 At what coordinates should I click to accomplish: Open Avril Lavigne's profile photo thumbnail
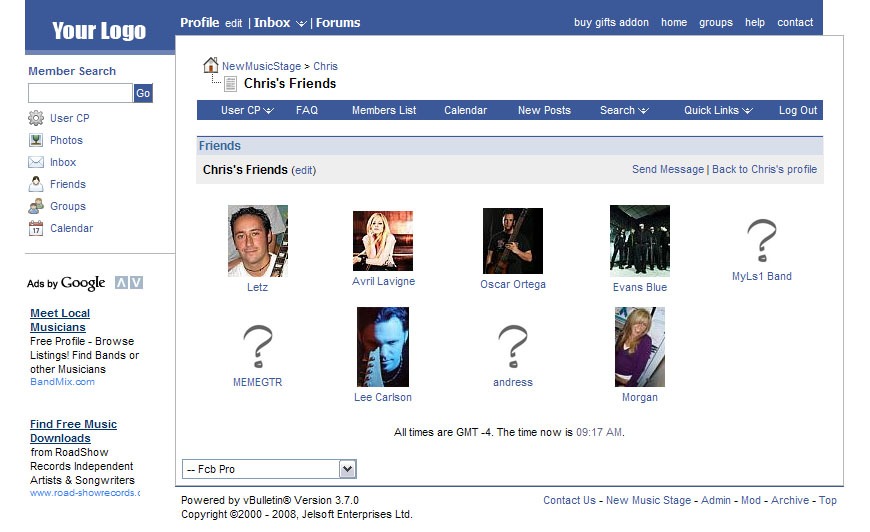tap(383, 241)
